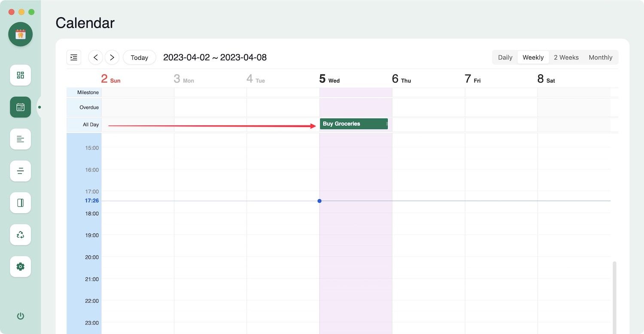Viewport: 644px width, 334px height.
Task: Open the split panel icon in sidebar
Action: click(x=20, y=203)
